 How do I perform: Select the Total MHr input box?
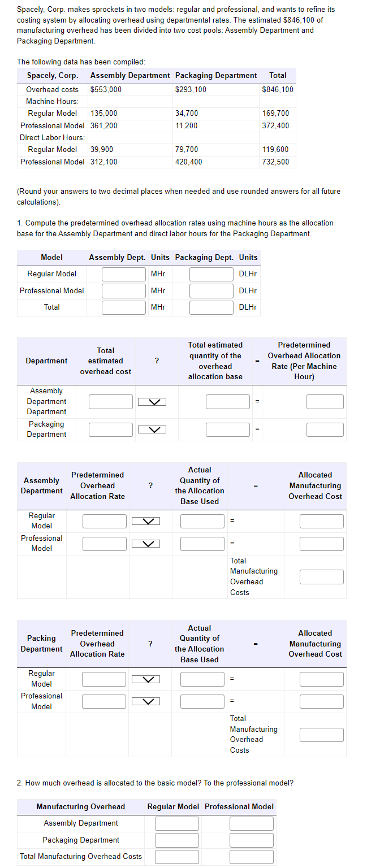tap(123, 307)
